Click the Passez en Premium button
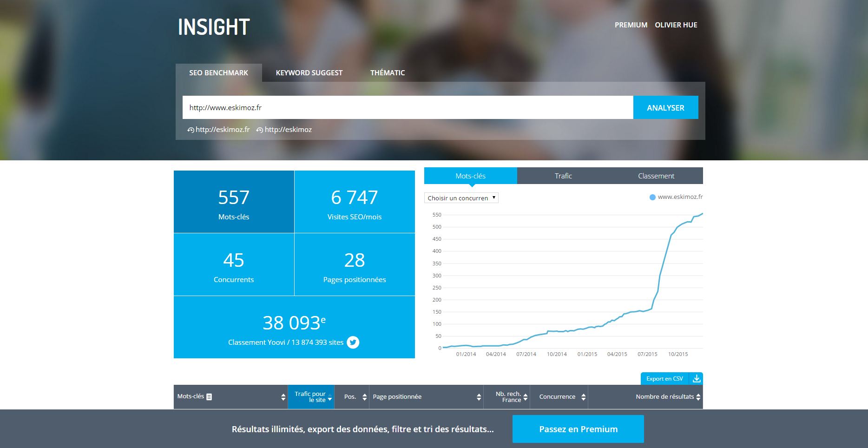The height and width of the screenshot is (448, 868). click(x=578, y=429)
